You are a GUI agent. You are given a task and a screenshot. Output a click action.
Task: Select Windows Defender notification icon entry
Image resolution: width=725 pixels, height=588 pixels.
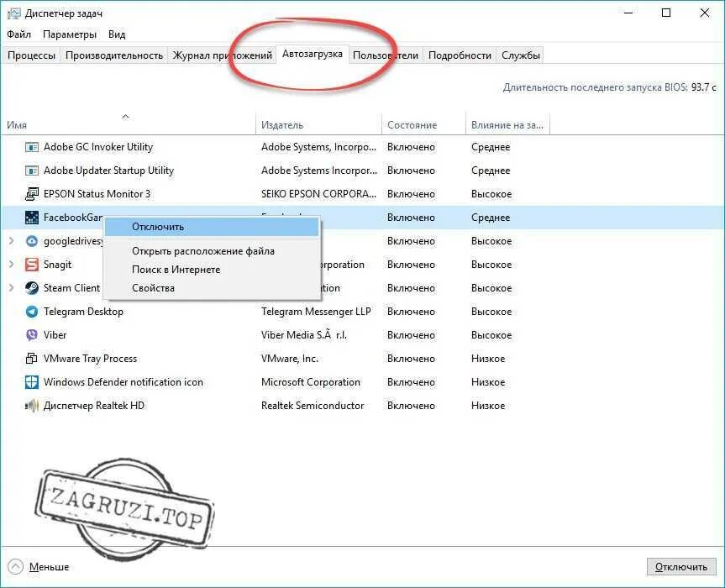(123, 382)
